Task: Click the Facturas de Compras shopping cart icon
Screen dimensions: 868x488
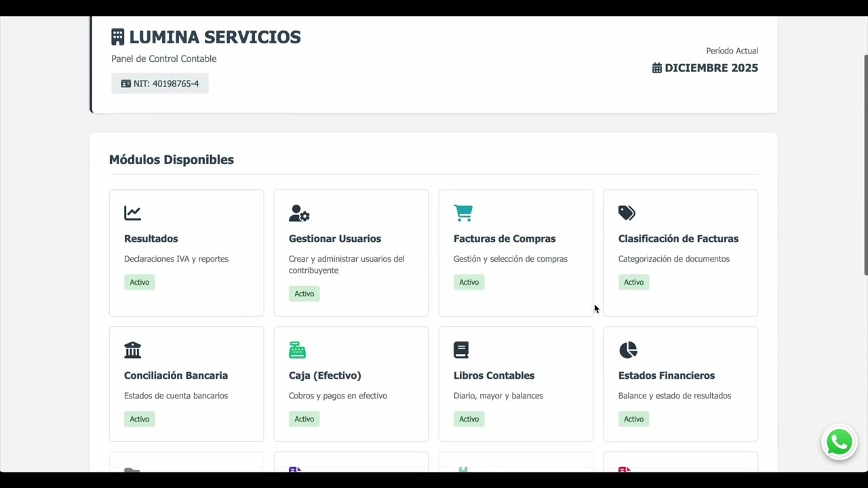Action: (463, 213)
